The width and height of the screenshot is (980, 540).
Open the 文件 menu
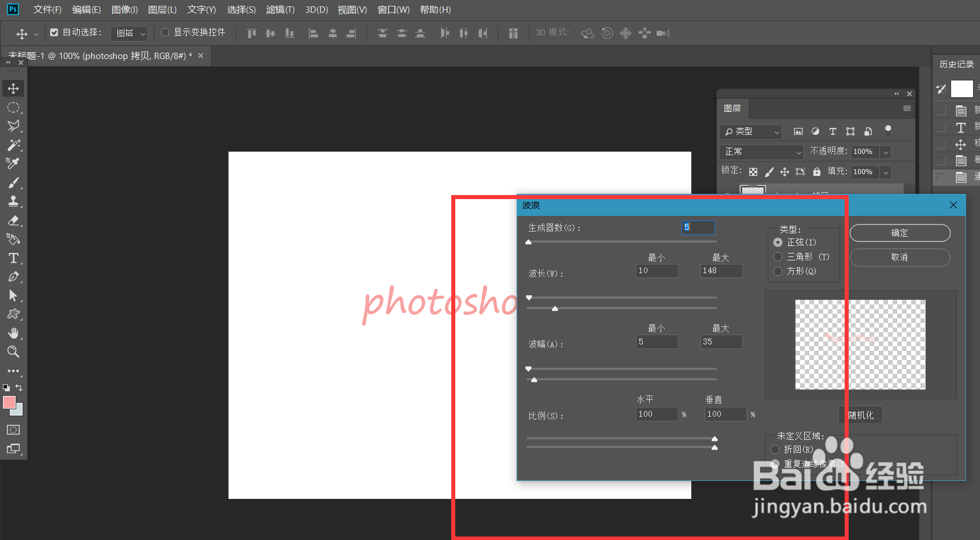tap(47, 10)
